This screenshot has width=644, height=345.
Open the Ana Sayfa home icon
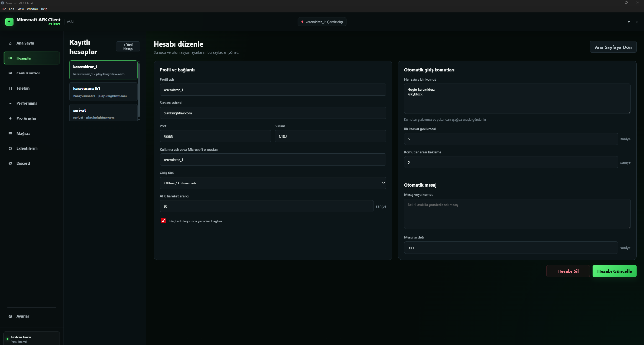coord(10,43)
